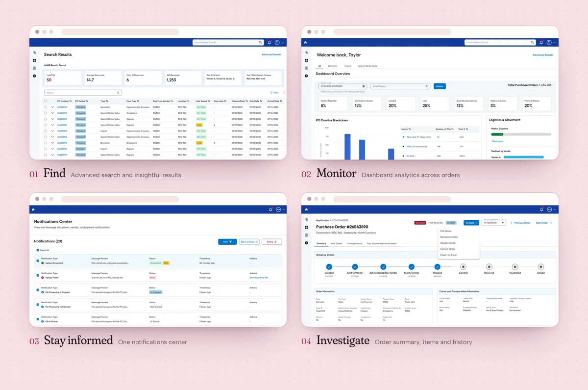The width and height of the screenshot is (588, 390).
Task: Click the TJ avatar in Search Results window
Action: point(277,43)
